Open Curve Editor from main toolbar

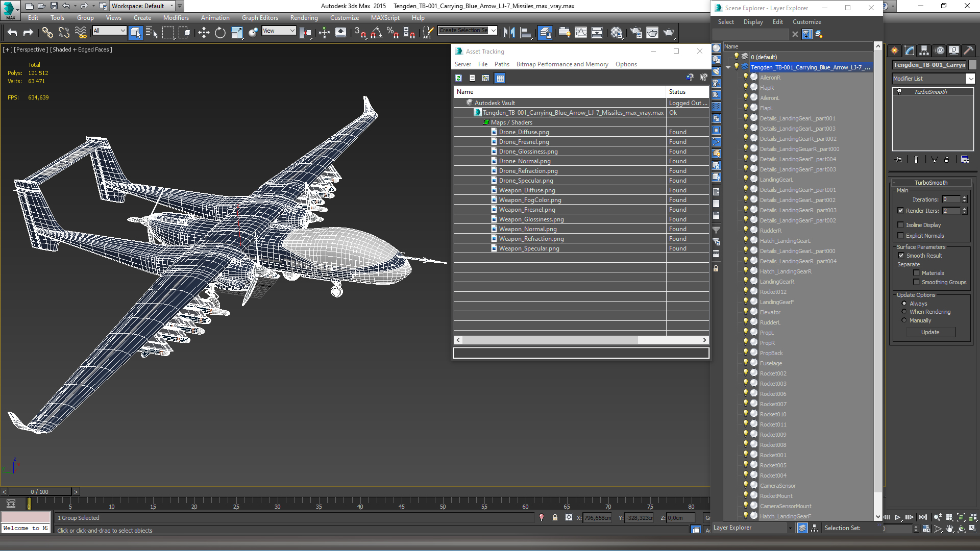pos(581,33)
